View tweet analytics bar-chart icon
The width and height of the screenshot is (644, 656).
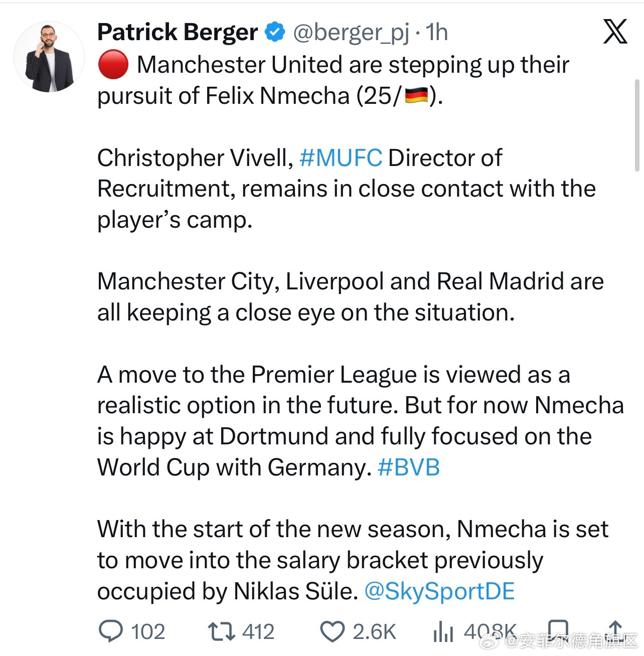click(x=443, y=632)
